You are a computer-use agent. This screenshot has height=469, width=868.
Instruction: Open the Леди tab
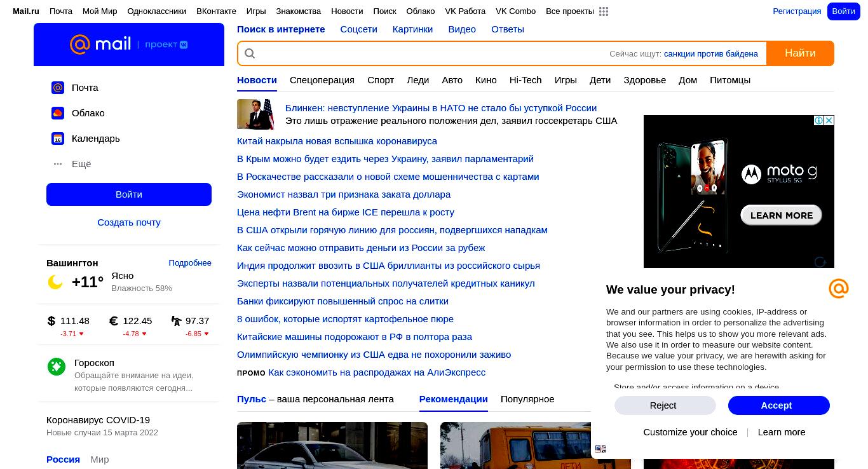[418, 80]
